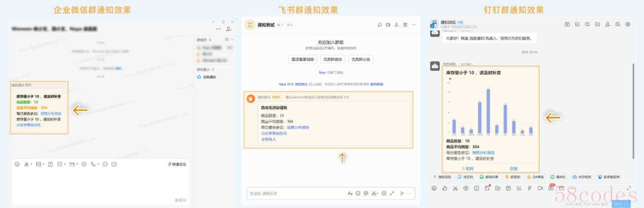
Task: Open emoji picker in Feishu input bar
Action: point(358,193)
